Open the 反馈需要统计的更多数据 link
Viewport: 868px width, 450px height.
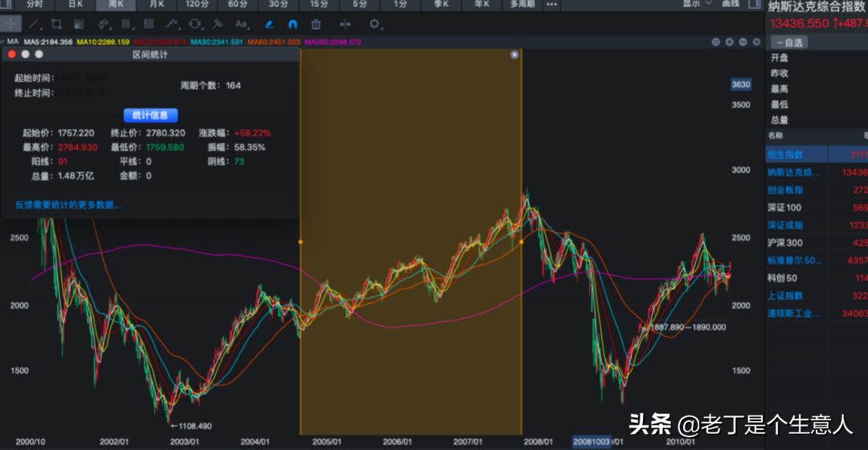pyautogui.click(x=68, y=205)
